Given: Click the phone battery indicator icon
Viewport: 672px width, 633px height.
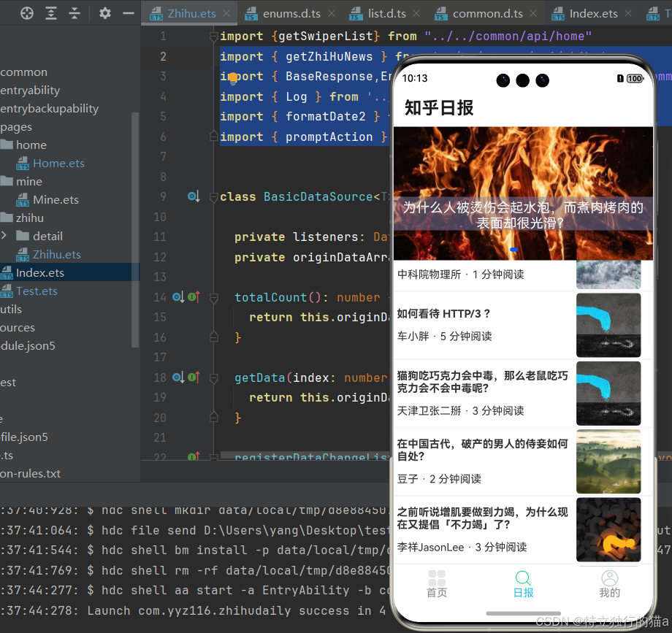Looking at the screenshot, I should (x=635, y=78).
